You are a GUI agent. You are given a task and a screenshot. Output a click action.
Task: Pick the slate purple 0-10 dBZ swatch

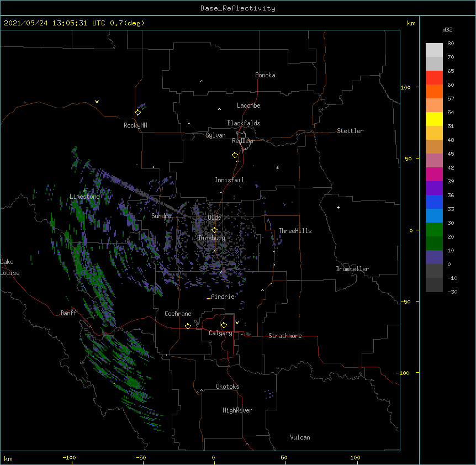pyautogui.click(x=434, y=257)
